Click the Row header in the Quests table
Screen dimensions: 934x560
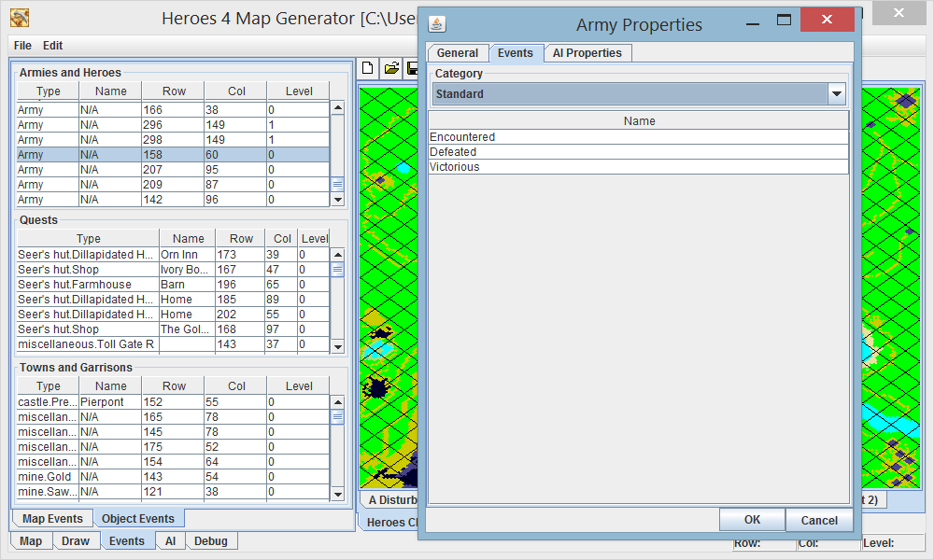point(241,238)
